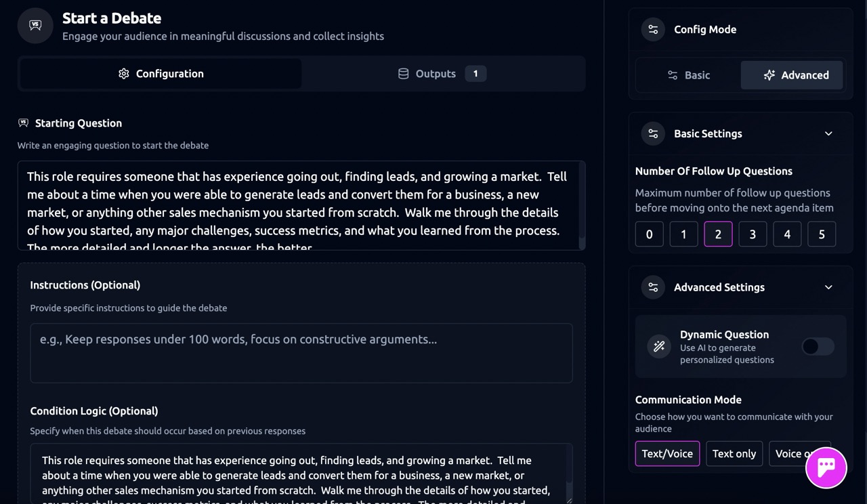Switch to the Configuration tab

[x=161, y=74]
